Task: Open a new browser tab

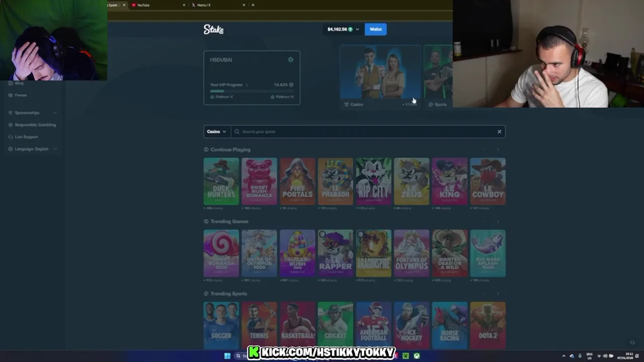Action: (x=253, y=5)
